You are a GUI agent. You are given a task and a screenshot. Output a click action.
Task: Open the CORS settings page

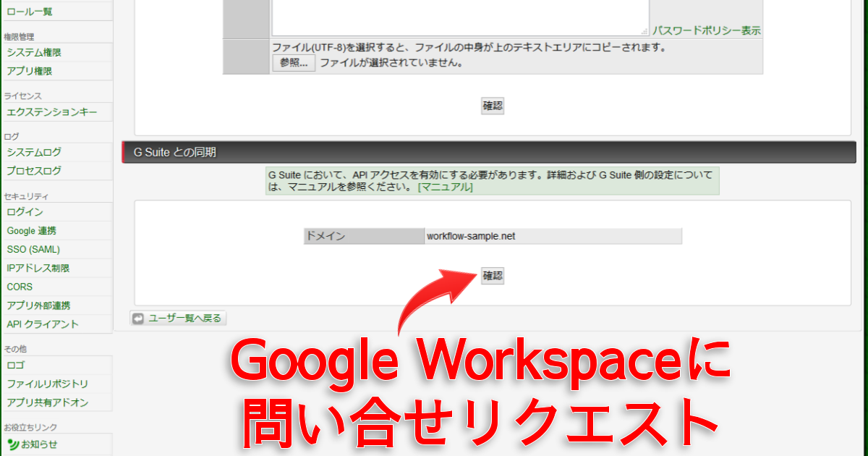pyautogui.click(x=20, y=287)
